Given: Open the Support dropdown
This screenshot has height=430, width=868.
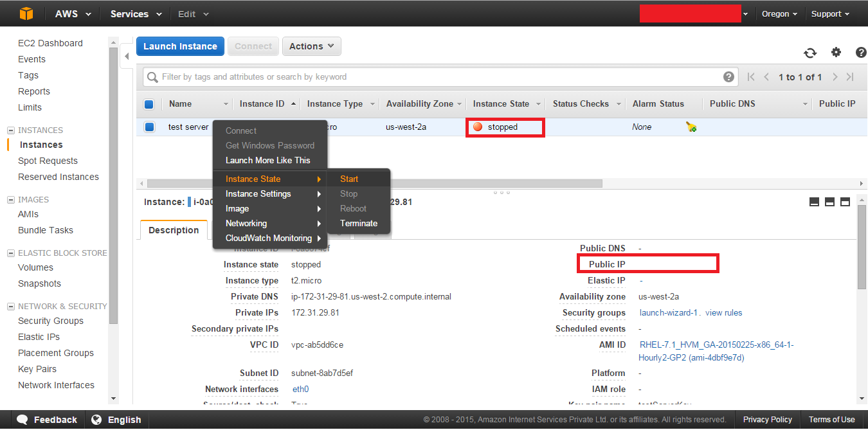Looking at the screenshot, I should [x=830, y=13].
